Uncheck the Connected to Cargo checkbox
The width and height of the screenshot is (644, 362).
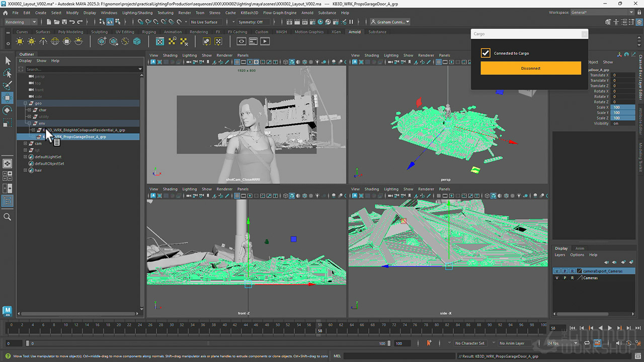pos(486,53)
